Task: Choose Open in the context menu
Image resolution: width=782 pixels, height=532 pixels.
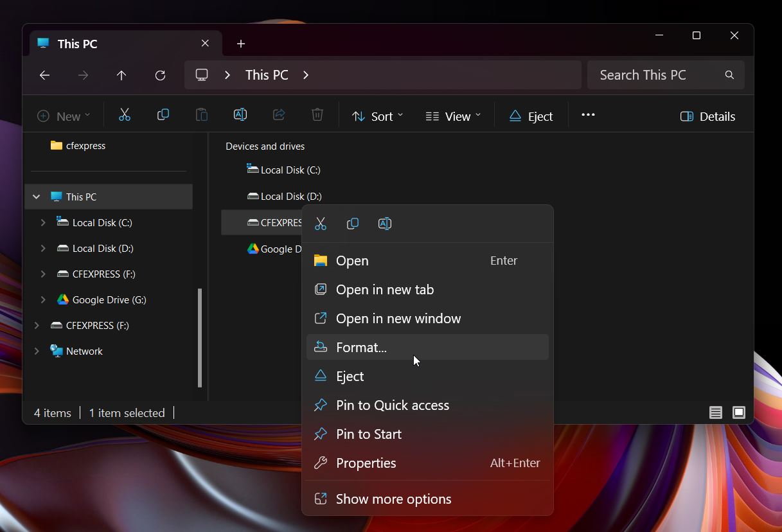Action: 427,260
